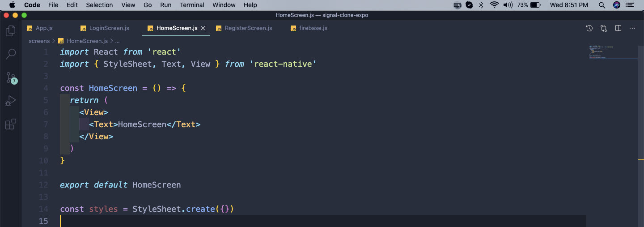Place cursor on empty line 15
Image resolution: width=644 pixels, height=227 pixels.
click(322, 221)
